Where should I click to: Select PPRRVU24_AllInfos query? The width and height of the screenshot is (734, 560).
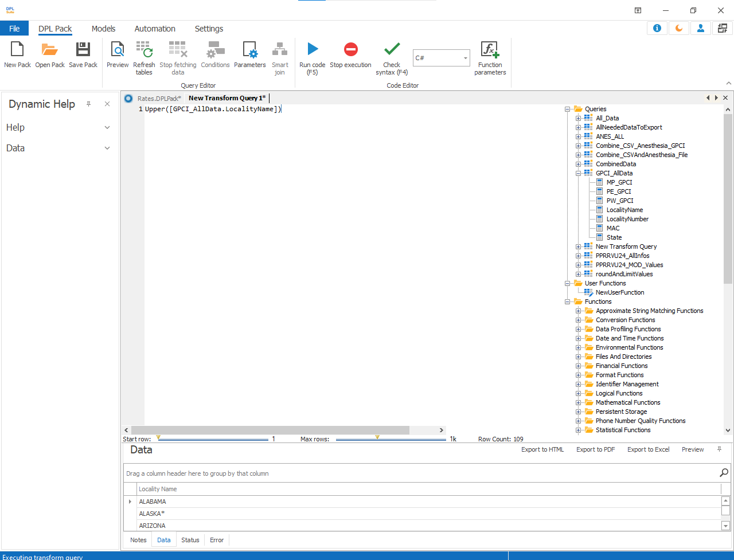click(622, 256)
